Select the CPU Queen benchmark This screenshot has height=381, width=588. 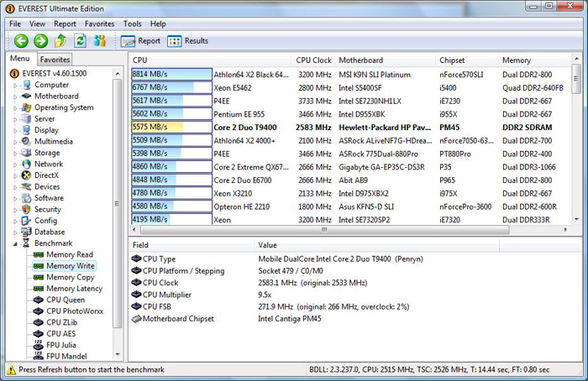[x=66, y=300]
